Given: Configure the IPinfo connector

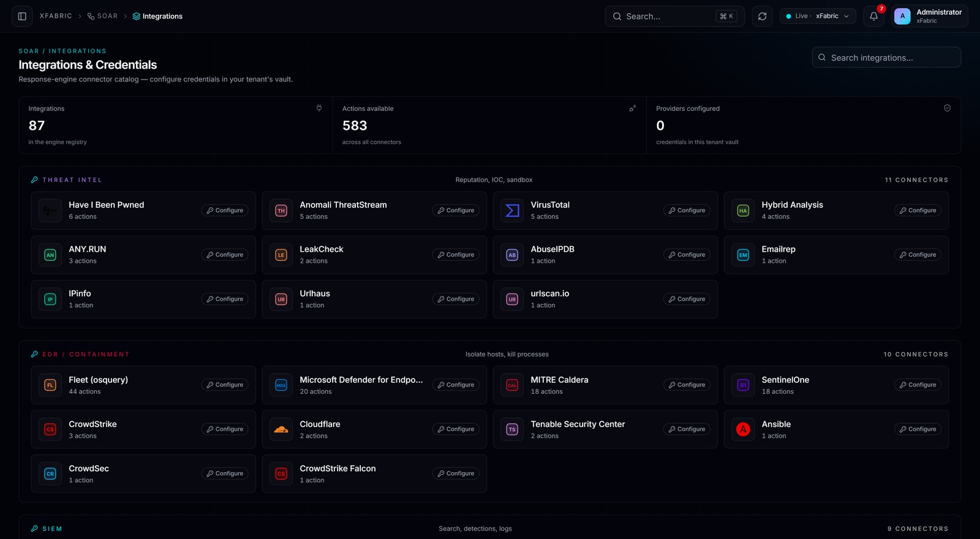Looking at the screenshot, I should (225, 299).
